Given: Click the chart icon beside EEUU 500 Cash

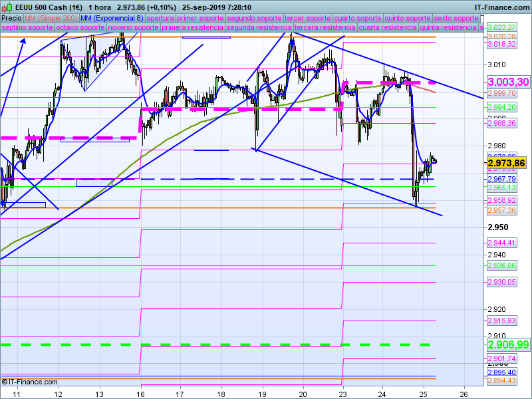Looking at the screenshot, I should click(5, 6).
